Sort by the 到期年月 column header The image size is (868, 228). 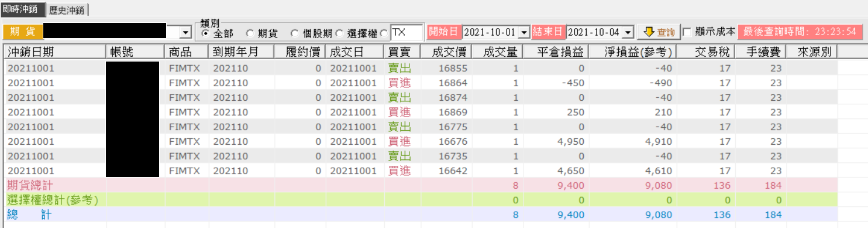pos(242,52)
